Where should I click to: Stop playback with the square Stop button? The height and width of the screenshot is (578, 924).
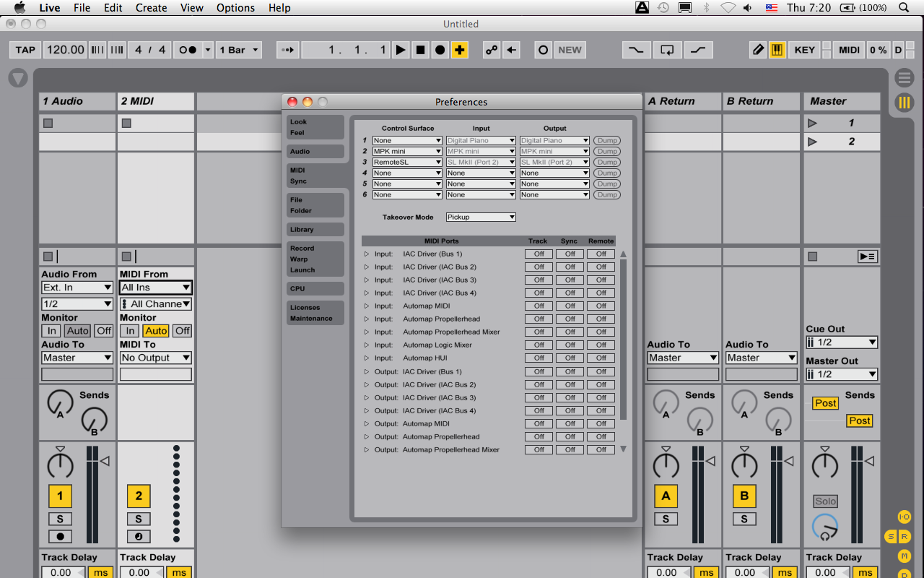[x=420, y=50]
